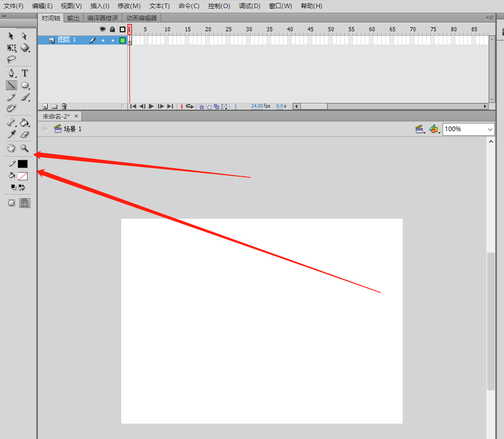Open the timeline panel options menu

490,18
